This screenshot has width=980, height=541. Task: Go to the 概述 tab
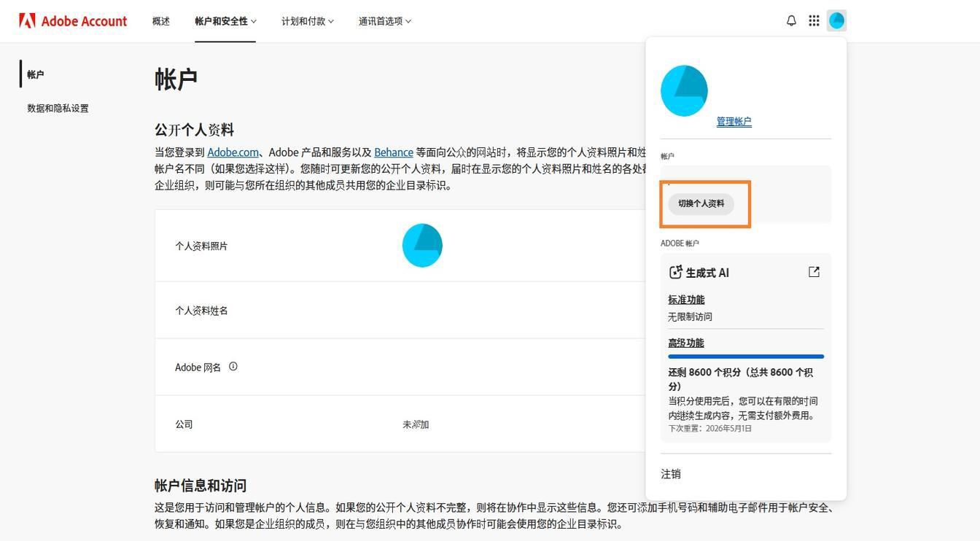click(x=161, y=21)
